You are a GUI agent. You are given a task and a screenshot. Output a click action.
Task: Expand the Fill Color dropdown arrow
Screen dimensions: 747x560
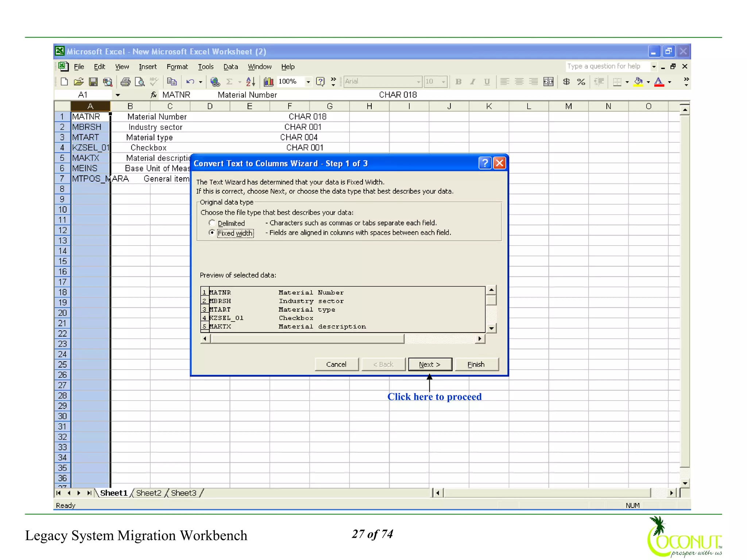tap(648, 82)
